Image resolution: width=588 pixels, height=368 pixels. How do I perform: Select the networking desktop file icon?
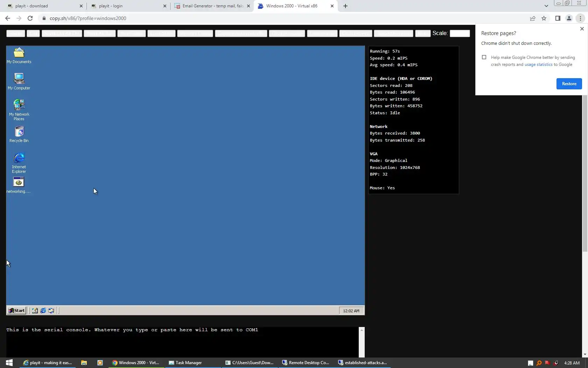[x=19, y=185]
